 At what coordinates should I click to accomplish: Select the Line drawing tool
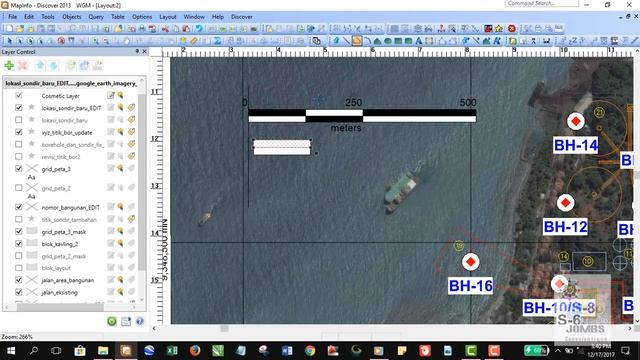(347, 41)
